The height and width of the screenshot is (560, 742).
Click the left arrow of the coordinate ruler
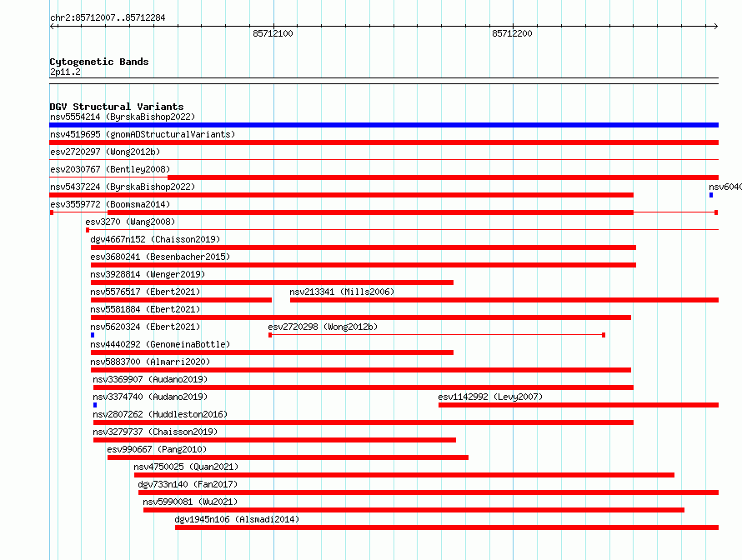[x=53, y=26]
